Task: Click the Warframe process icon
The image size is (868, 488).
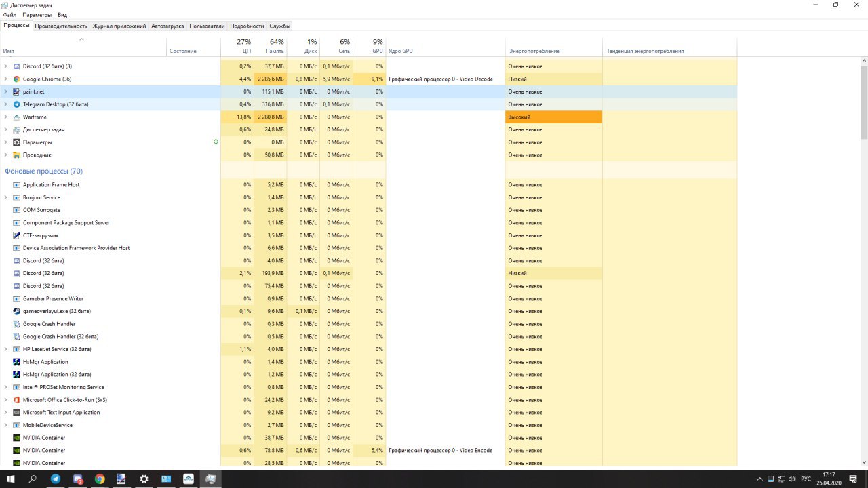Action: [x=17, y=117]
